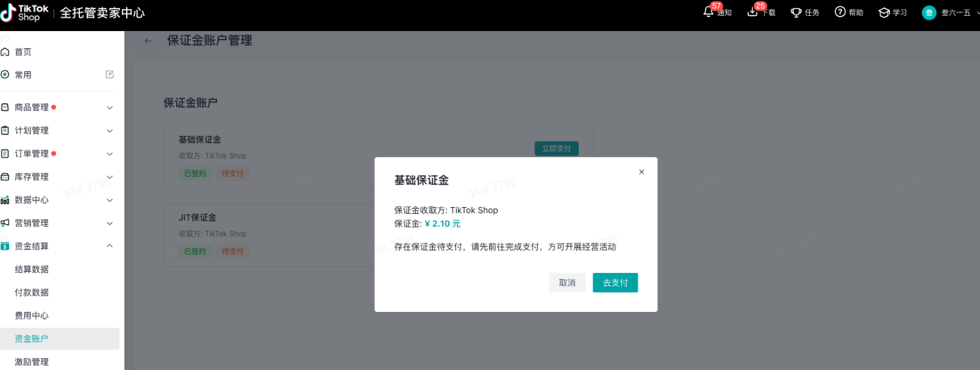Click the 常用 favorites icon
980x370 pixels.
tap(5, 75)
